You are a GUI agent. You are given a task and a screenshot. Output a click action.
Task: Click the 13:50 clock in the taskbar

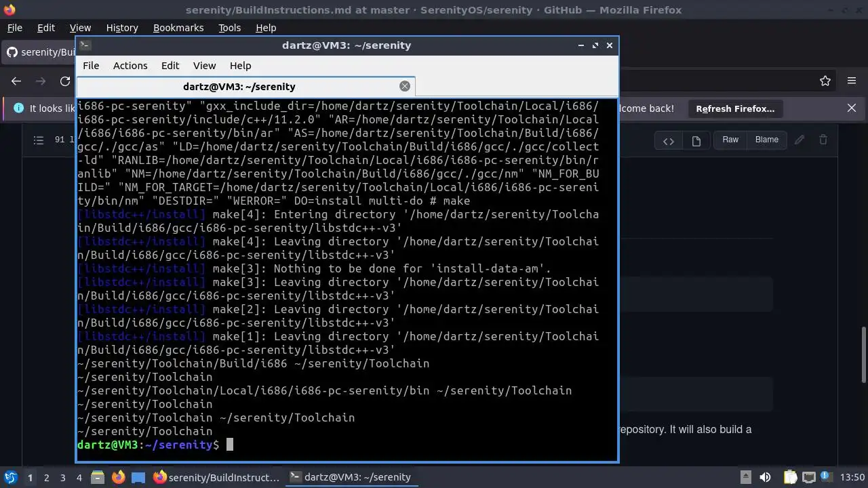853,477
